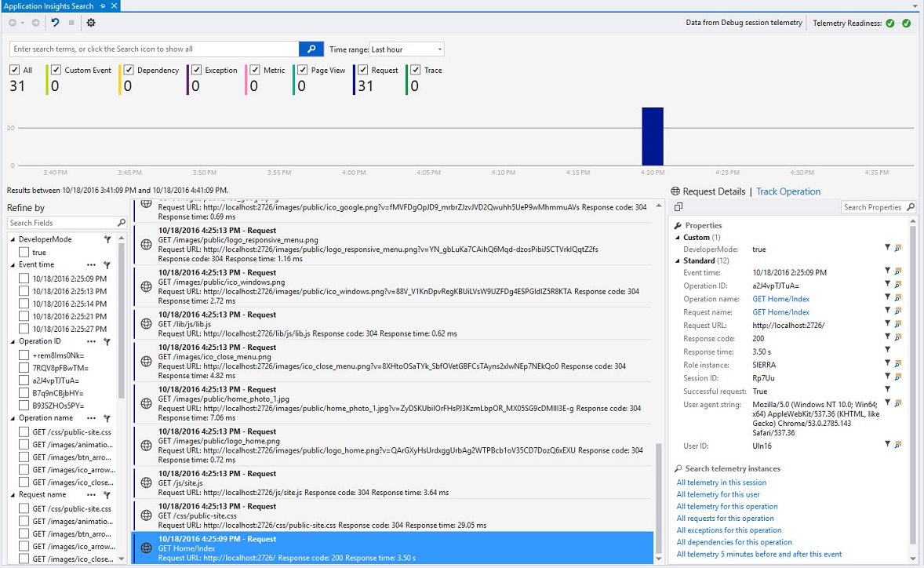Click the first Telemetry Readiness check mark
The image size is (924, 568).
pyautogui.click(x=889, y=23)
